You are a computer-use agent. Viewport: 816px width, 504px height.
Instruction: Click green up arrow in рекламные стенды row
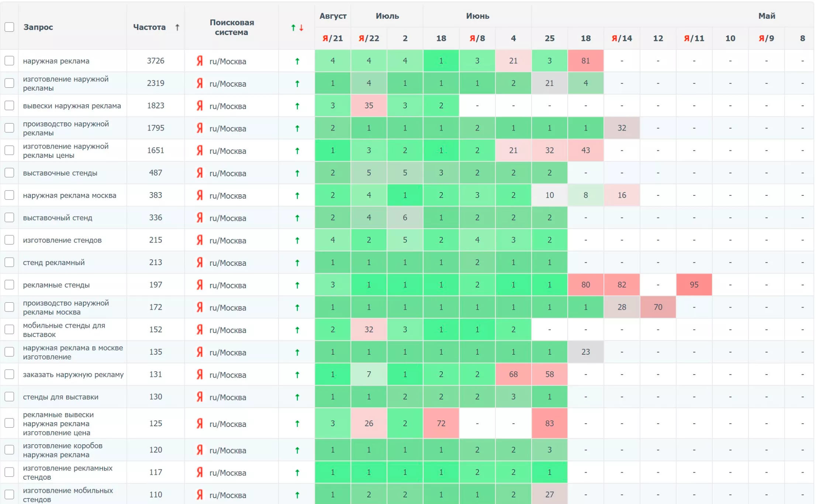point(297,285)
